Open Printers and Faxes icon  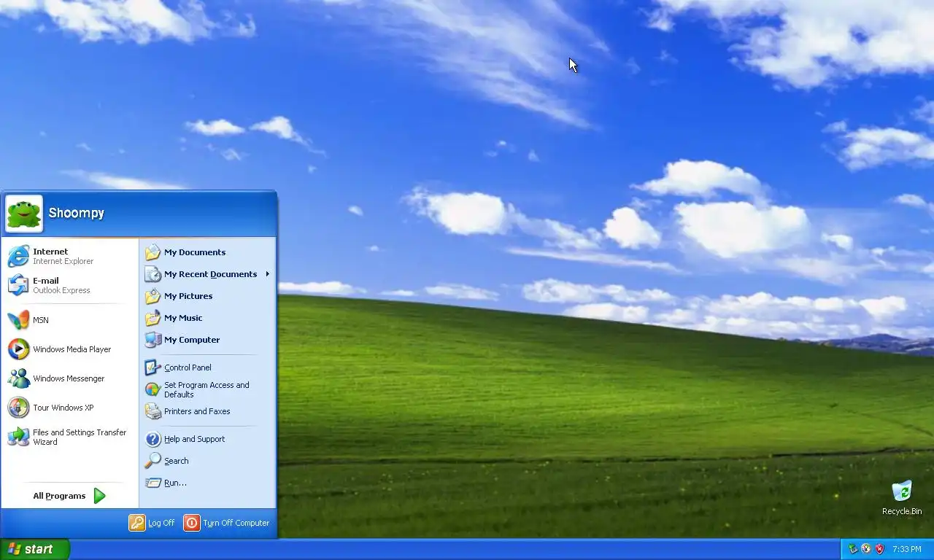[153, 411]
